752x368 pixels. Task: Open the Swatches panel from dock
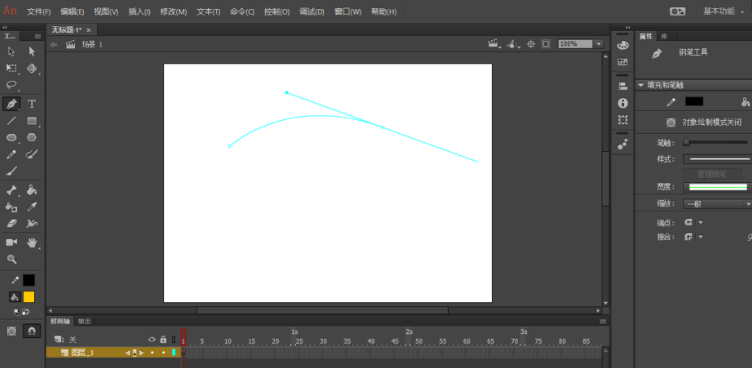pyautogui.click(x=623, y=62)
